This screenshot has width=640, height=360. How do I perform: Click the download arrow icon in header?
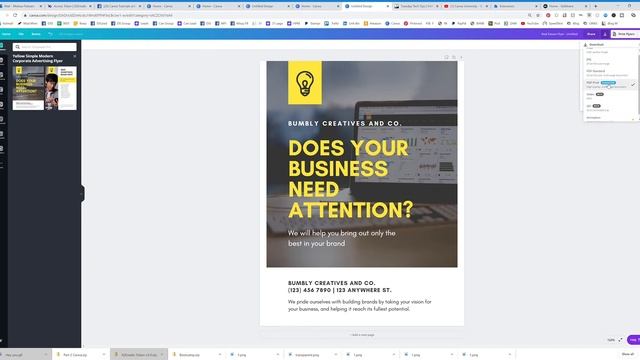coord(605,34)
